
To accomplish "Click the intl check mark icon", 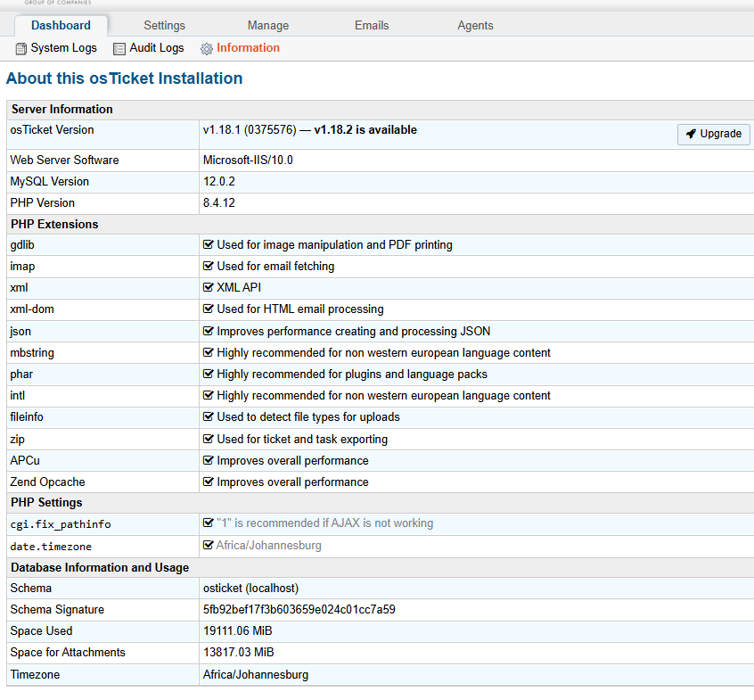I will (208, 395).
